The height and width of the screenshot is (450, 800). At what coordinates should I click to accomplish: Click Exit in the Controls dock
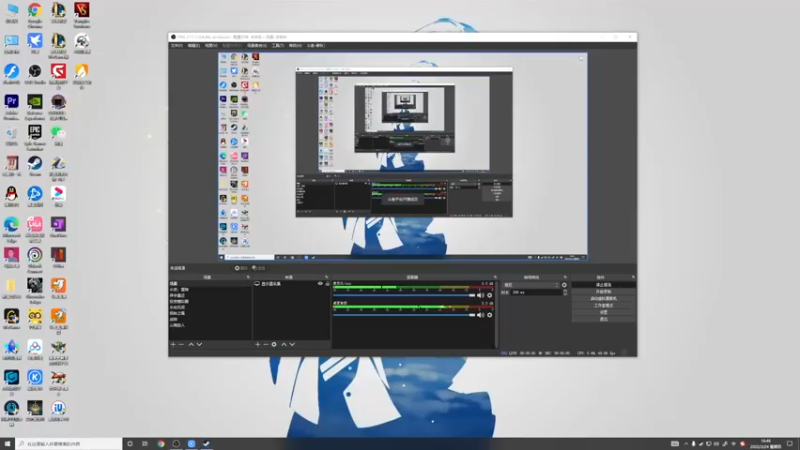click(604, 319)
